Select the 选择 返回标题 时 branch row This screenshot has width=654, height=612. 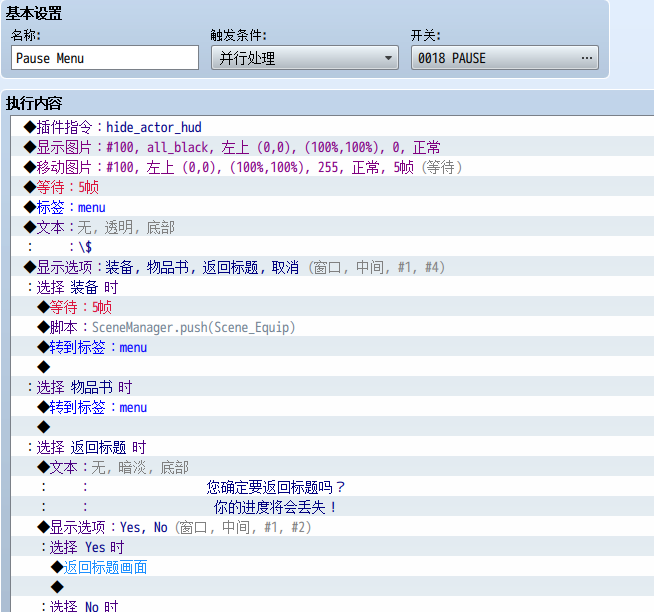click(x=333, y=447)
